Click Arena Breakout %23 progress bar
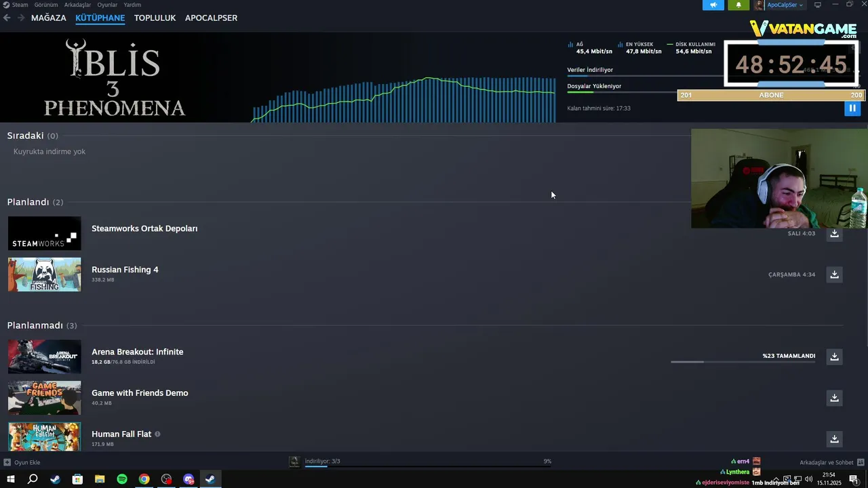This screenshot has width=868, height=488. tap(743, 362)
